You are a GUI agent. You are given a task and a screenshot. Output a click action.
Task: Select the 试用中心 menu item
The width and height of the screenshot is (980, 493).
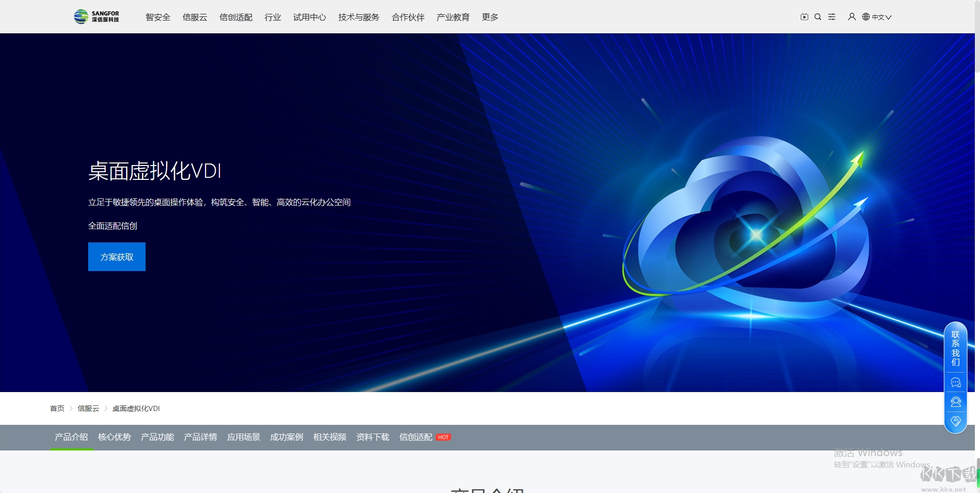310,17
